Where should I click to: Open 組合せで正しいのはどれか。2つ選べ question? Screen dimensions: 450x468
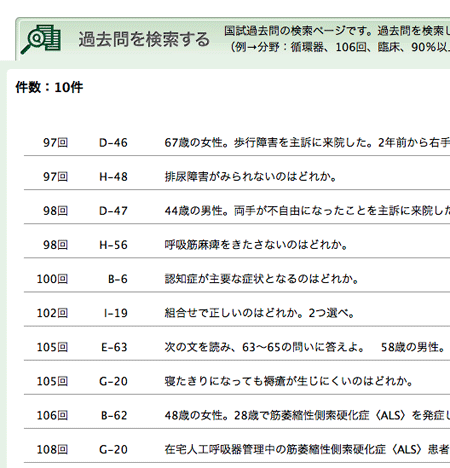pos(259,313)
